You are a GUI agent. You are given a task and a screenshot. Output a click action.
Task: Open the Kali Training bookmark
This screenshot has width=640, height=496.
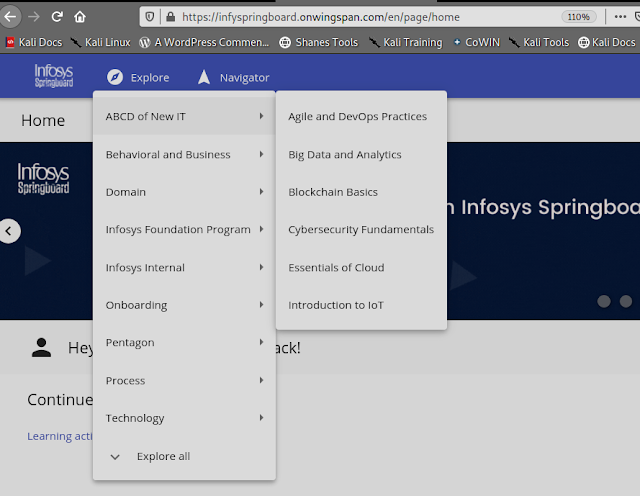(405, 42)
